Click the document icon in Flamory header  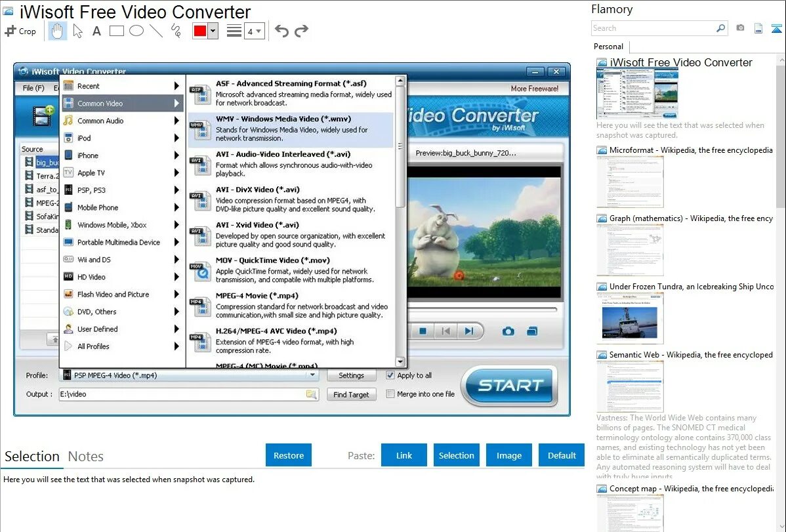pos(758,28)
